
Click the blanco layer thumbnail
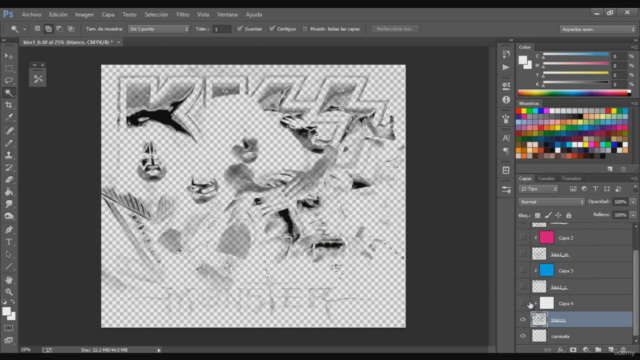539,320
